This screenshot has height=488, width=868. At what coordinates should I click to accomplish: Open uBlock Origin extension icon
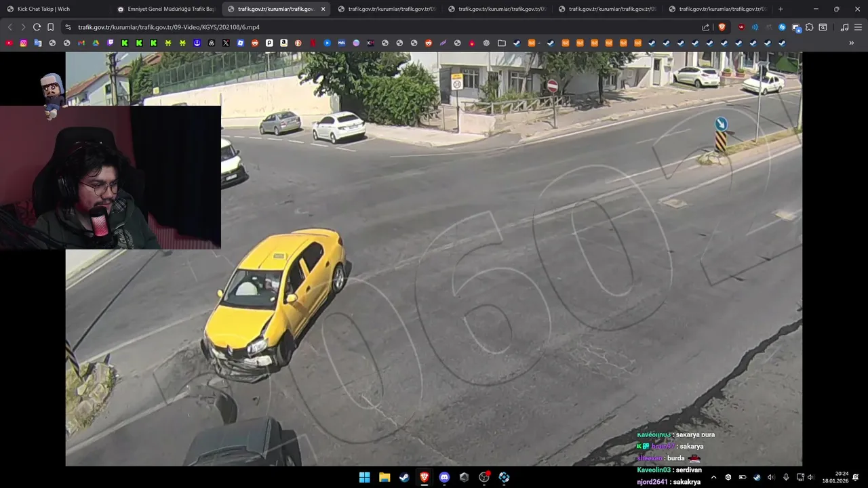741,27
